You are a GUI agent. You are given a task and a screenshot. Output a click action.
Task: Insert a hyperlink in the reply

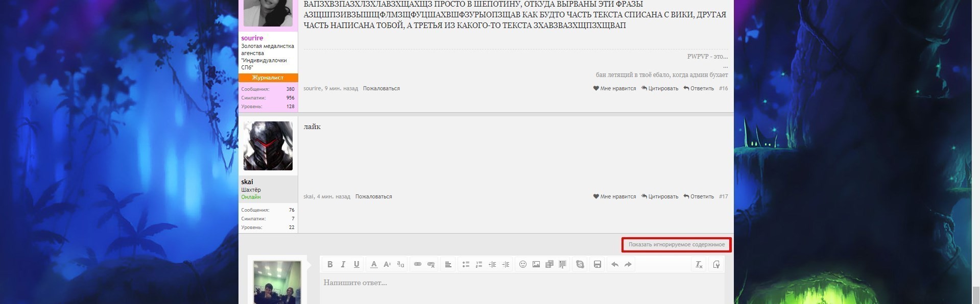[418, 264]
